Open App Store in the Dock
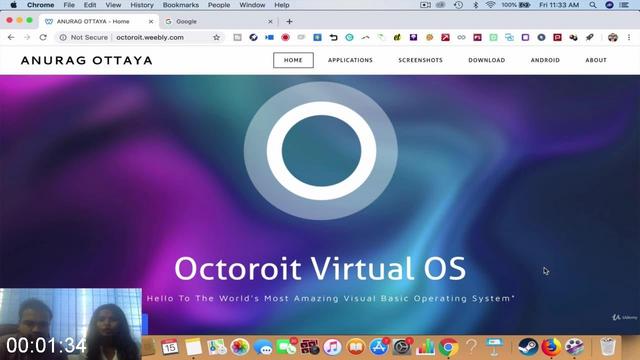Image resolution: width=640 pixels, height=360 pixels. pyautogui.click(x=379, y=347)
